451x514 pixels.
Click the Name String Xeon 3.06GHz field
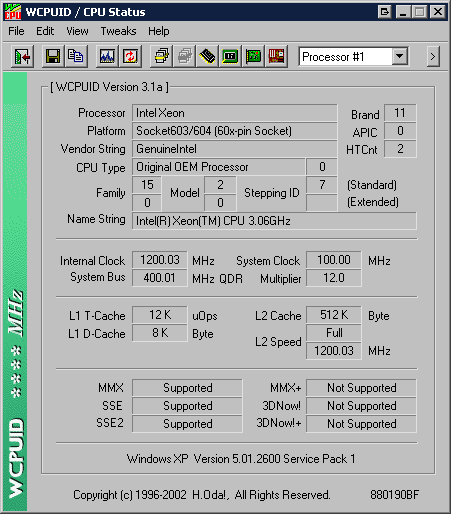pyautogui.click(x=274, y=221)
